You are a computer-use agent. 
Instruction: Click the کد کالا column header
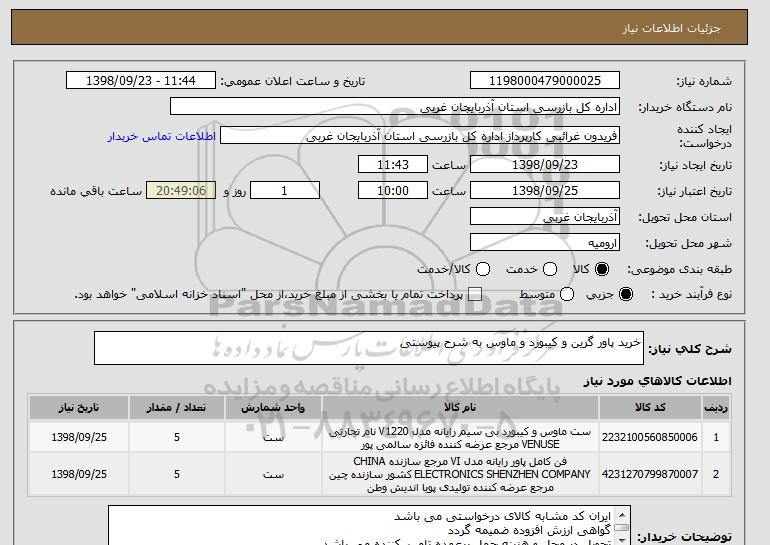pos(650,408)
